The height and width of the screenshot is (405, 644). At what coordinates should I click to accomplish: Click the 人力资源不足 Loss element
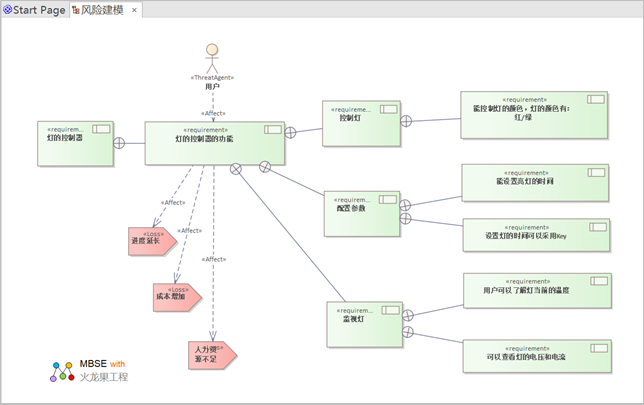click(211, 354)
